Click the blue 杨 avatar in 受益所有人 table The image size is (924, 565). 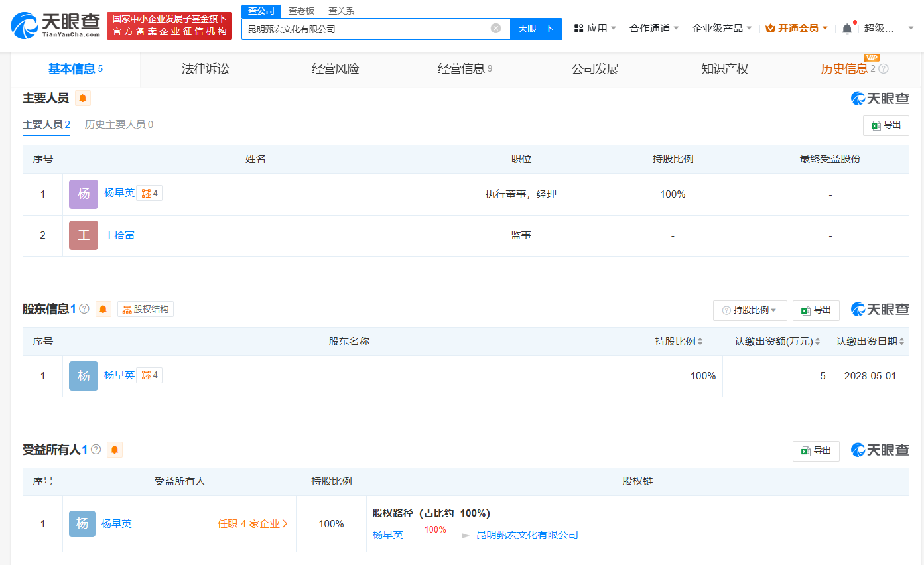coord(82,524)
